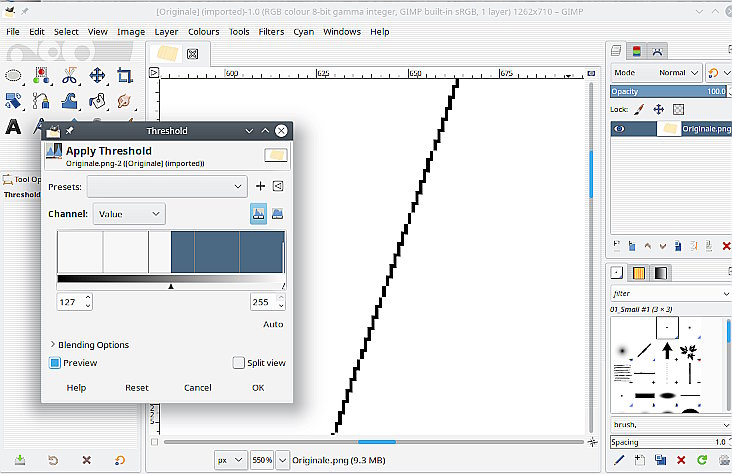Select the Move tool
This screenshot has height=474, width=732.
click(97, 75)
